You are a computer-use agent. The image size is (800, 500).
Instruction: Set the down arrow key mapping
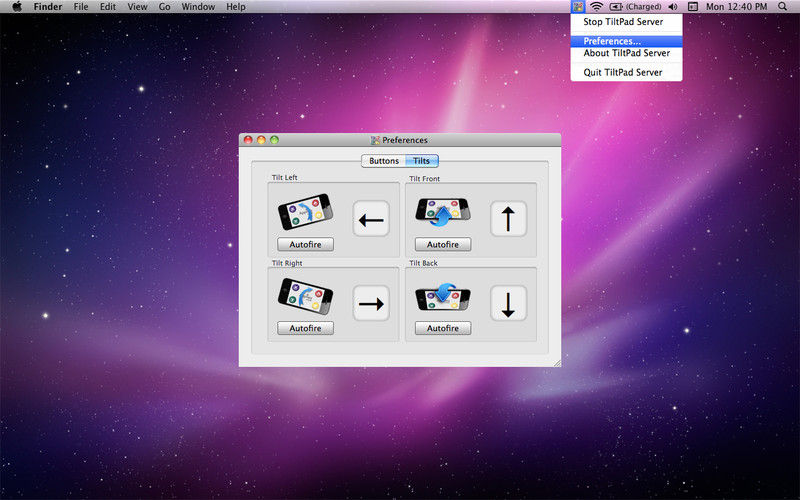[x=508, y=303]
